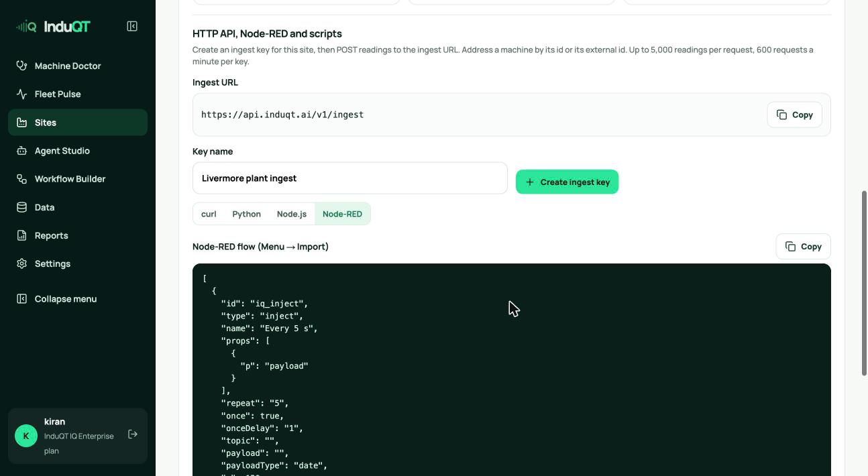The width and height of the screenshot is (868, 476).
Task: Select the Node-RED tab
Action: tap(342, 214)
